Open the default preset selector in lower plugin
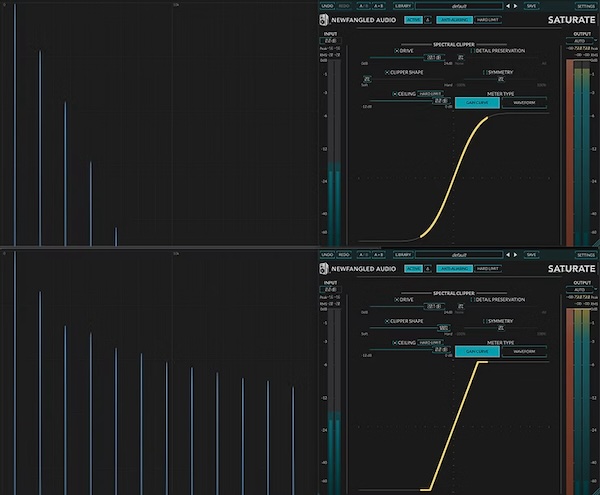This screenshot has width=600, height=495. (459, 255)
